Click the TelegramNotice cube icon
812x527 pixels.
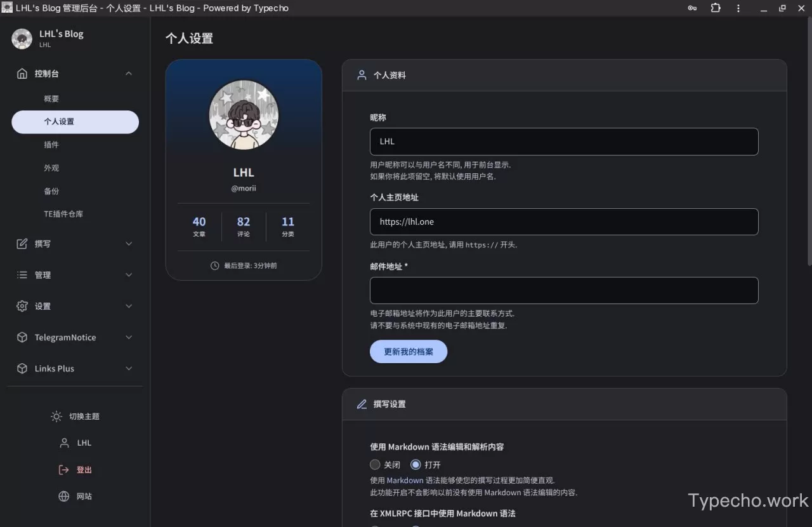[x=22, y=337]
